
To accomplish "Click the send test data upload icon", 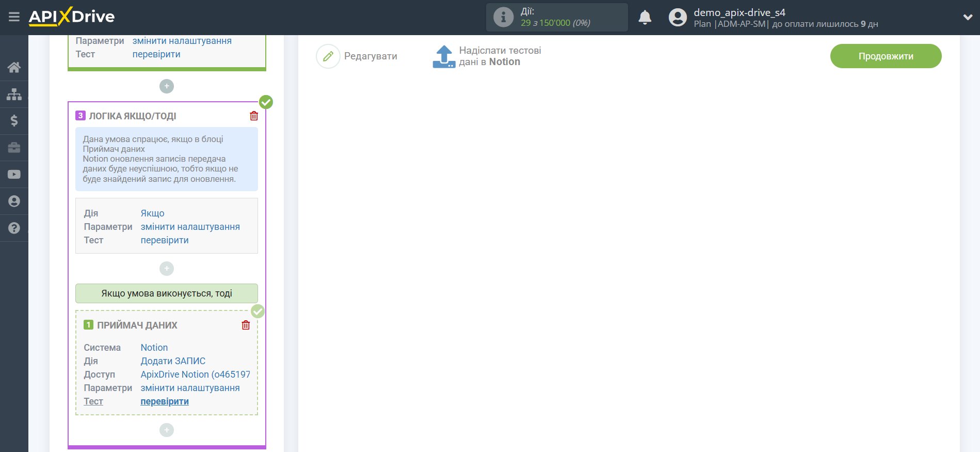I will [444, 56].
